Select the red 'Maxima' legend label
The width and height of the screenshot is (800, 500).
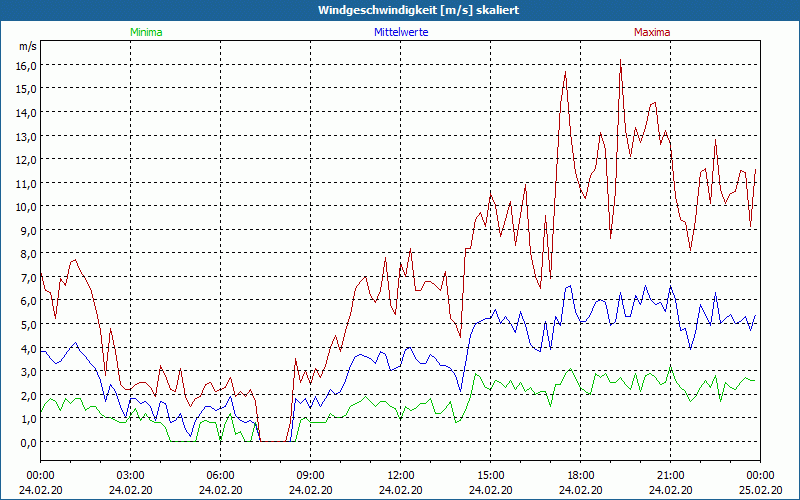[652, 32]
